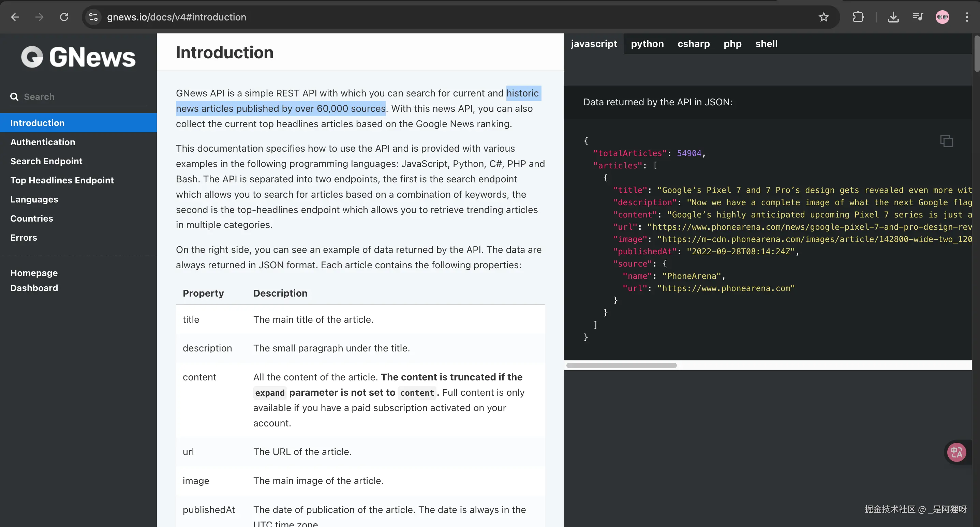Viewport: 980px width, 527px height.
Task: Click horizontal scrollbar under JSON code
Action: coord(621,365)
